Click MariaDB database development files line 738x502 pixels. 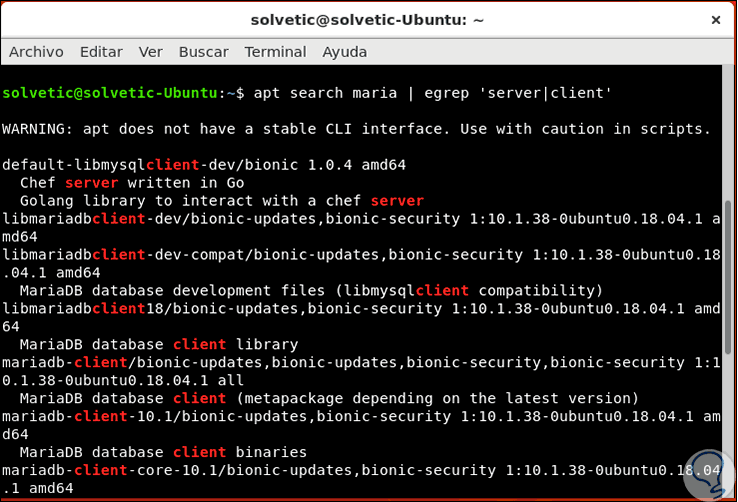(311, 290)
